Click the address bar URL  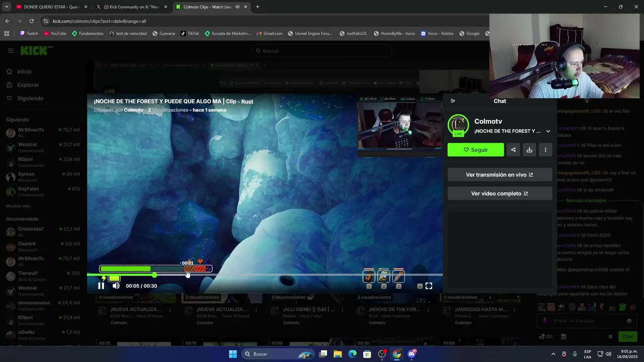99,21
